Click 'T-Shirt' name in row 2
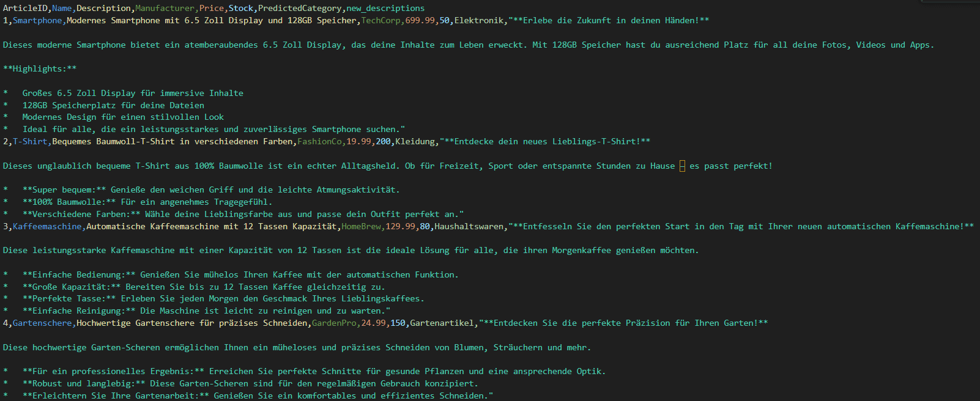Image resolution: width=980 pixels, height=401 pixels. (x=30, y=141)
